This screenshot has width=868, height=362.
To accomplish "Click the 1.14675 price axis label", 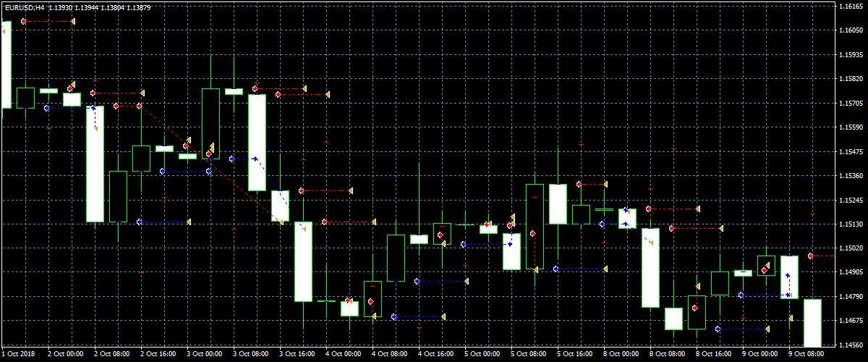I will (x=852, y=321).
